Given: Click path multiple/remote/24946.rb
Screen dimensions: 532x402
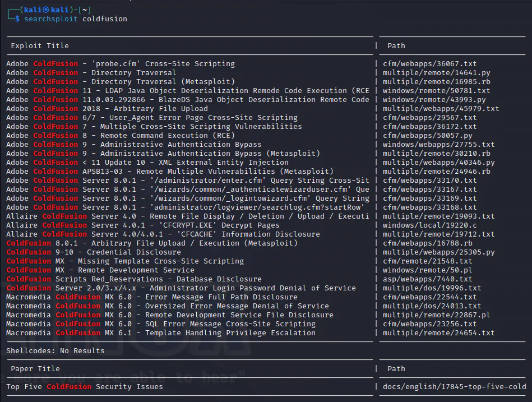Looking at the screenshot, I should coord(436,172).
